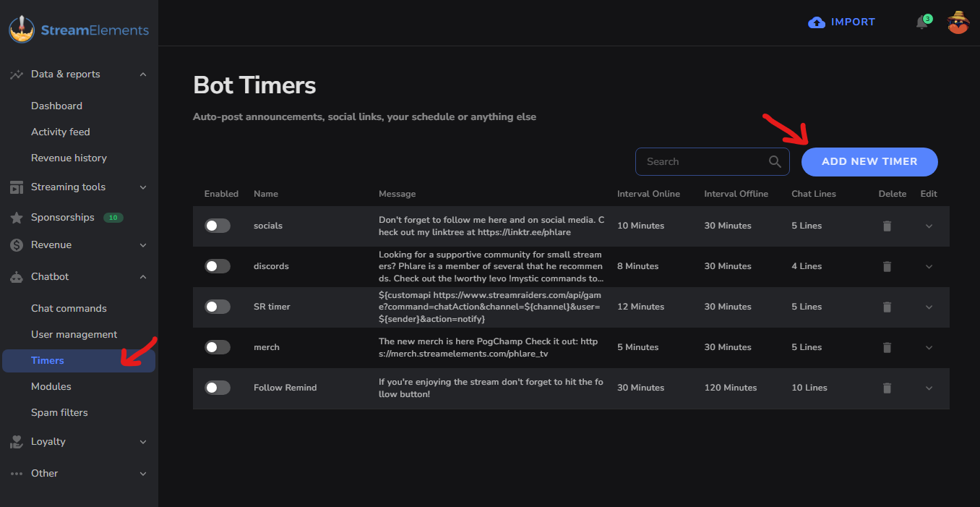Go to Activity feed
980x507 pixels.
click(61, 132)
